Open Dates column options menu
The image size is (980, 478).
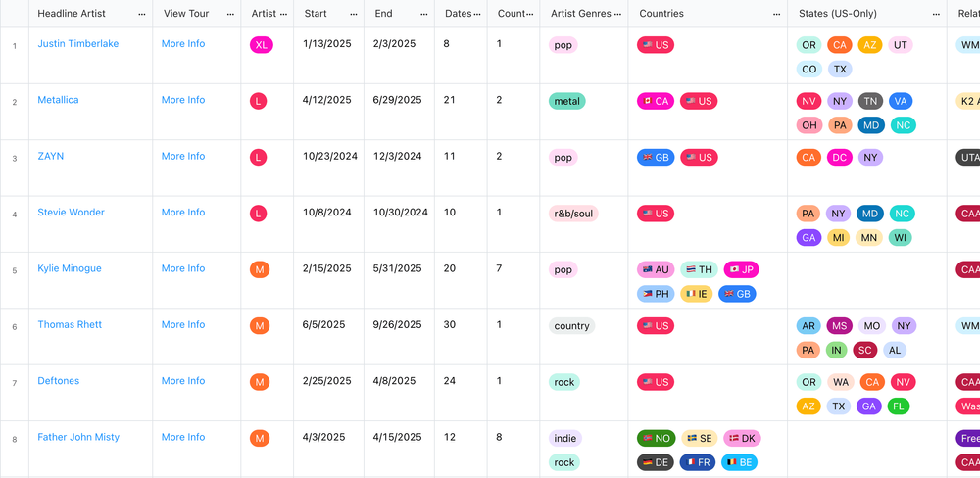coord(477,14)
